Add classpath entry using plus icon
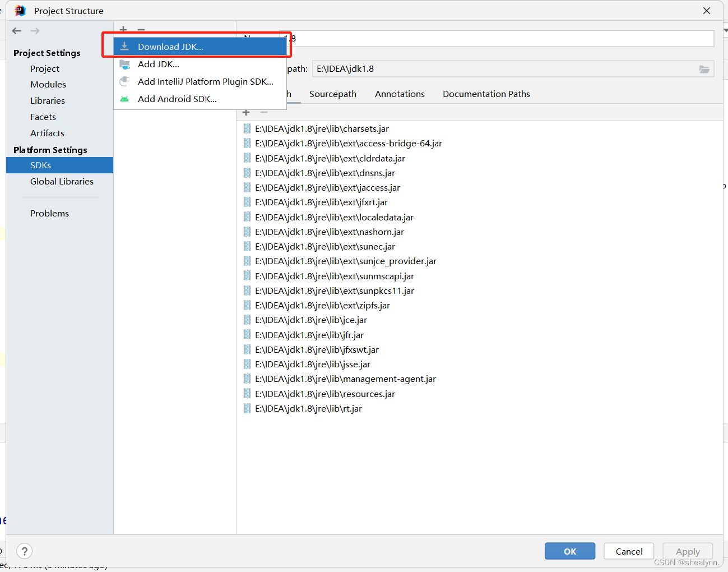 click(x=245, y=112)
